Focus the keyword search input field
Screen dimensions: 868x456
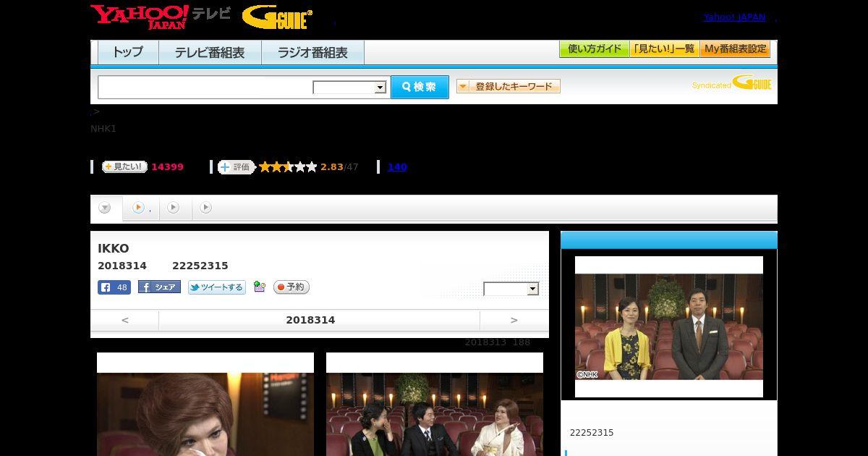click(x=205, y=87)
